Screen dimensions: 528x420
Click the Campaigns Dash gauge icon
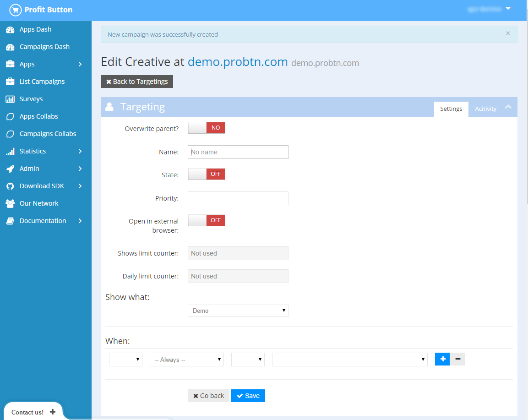pos(10,47)
